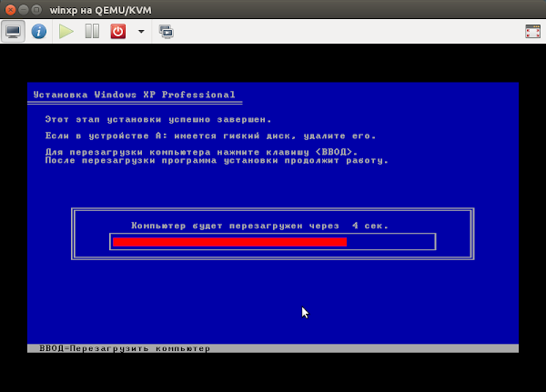Screen dimensions: 546x392
Task: Click 'Этот этап установки успешно завершен.' line
Action: click(x=158, y=119)
